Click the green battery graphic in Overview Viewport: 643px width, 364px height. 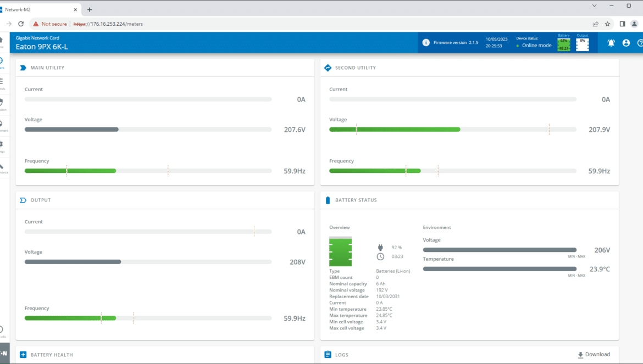tap(340, 251)
